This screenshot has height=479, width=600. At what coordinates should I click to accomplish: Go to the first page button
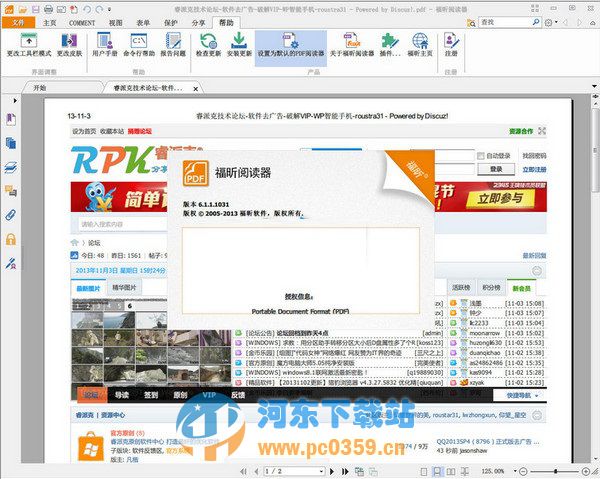click(243, 471)
